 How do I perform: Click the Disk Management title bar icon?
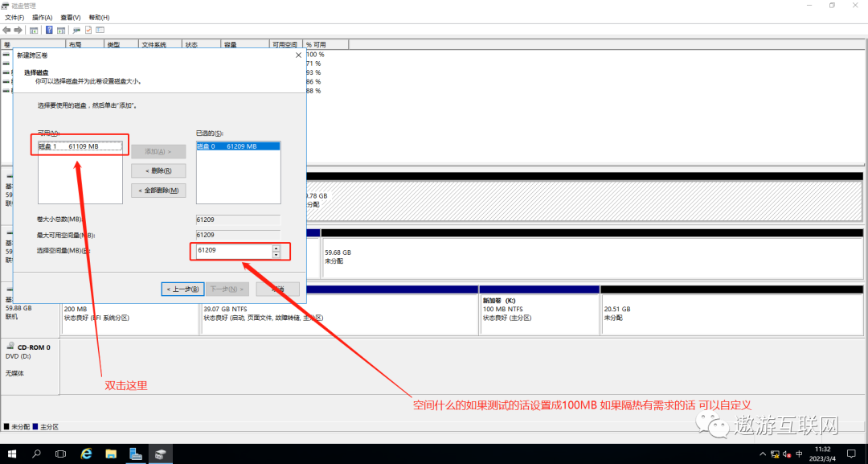tap(6, 6)
